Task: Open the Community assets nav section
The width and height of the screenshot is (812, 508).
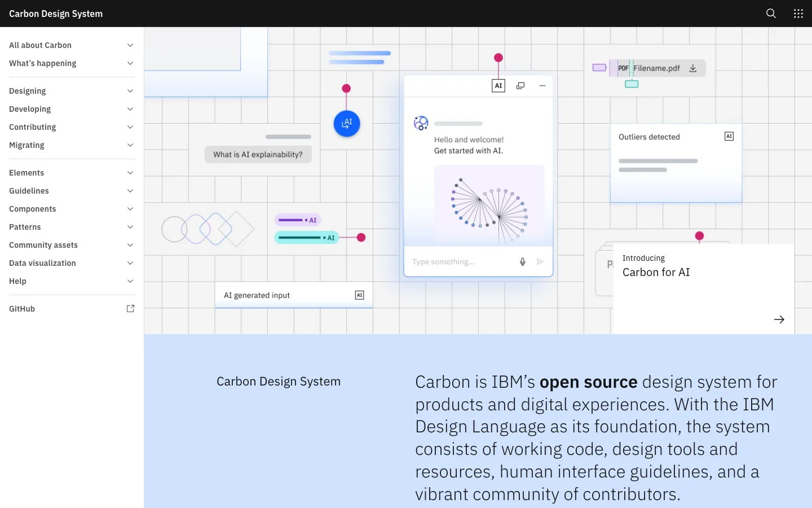Action: click(72, 245)
